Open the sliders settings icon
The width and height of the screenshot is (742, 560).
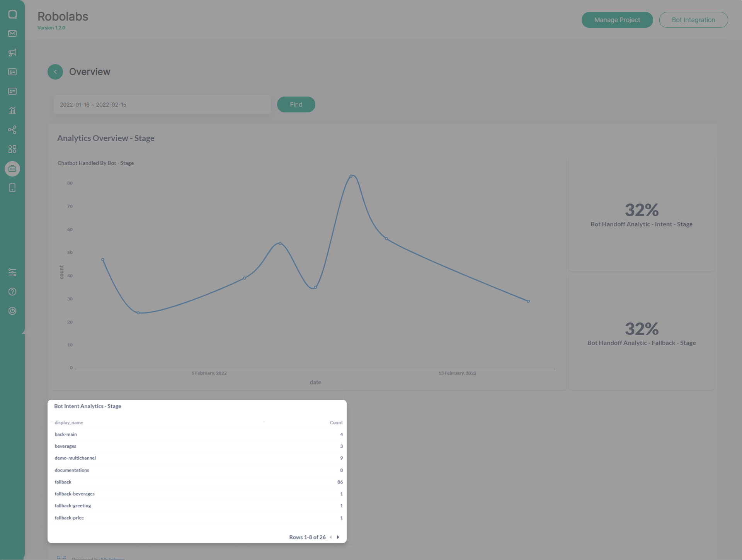(12, 272)
